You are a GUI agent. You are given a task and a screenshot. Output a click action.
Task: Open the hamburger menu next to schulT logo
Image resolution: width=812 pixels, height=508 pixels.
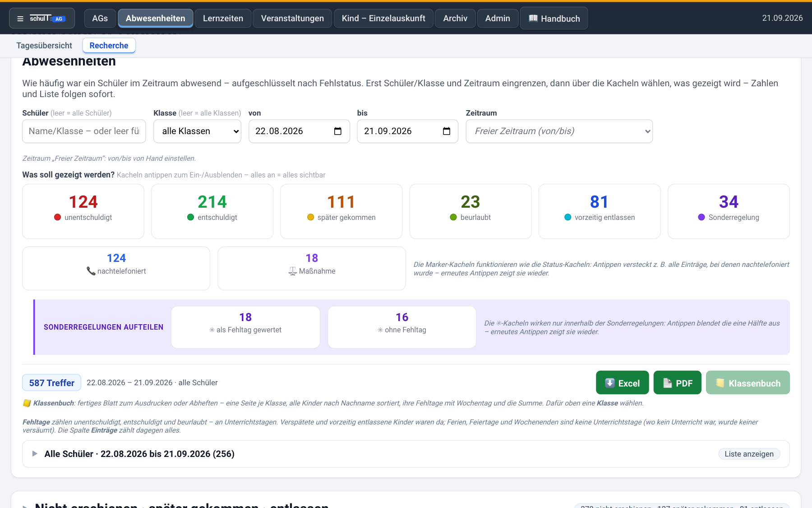pyautogui.click(x=20, y=19)
